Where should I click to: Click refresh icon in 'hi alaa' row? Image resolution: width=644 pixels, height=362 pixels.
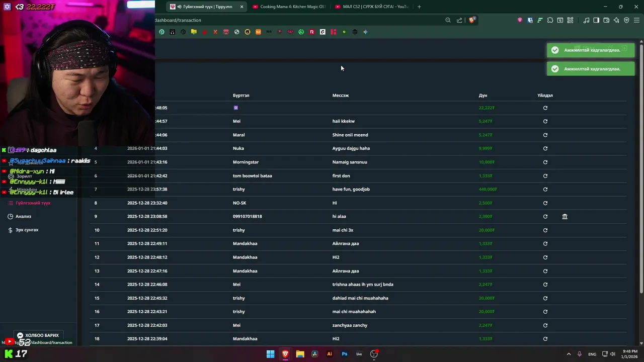point(545,217)
